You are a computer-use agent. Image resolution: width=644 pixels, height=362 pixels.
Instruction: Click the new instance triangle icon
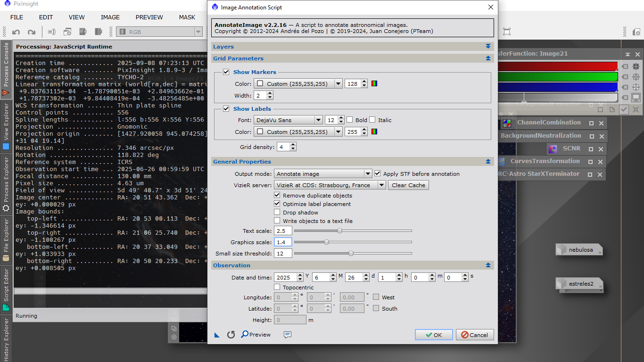click(x=217, y=335)
